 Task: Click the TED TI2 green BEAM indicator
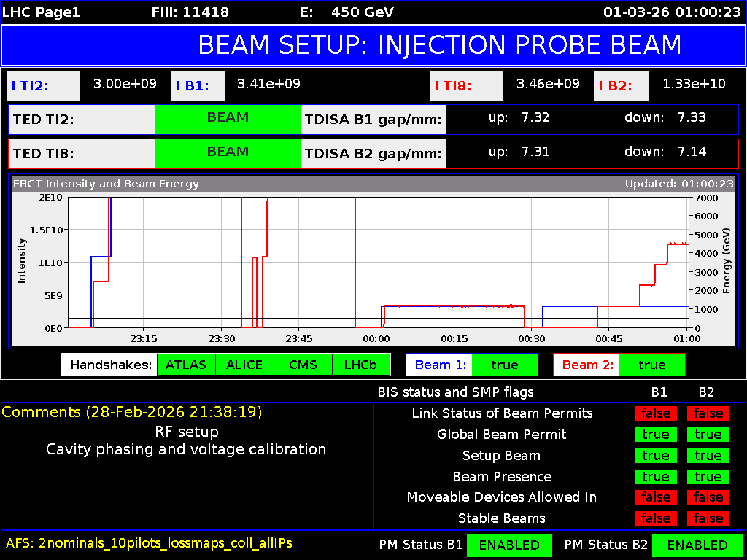[x=227, y=119]
